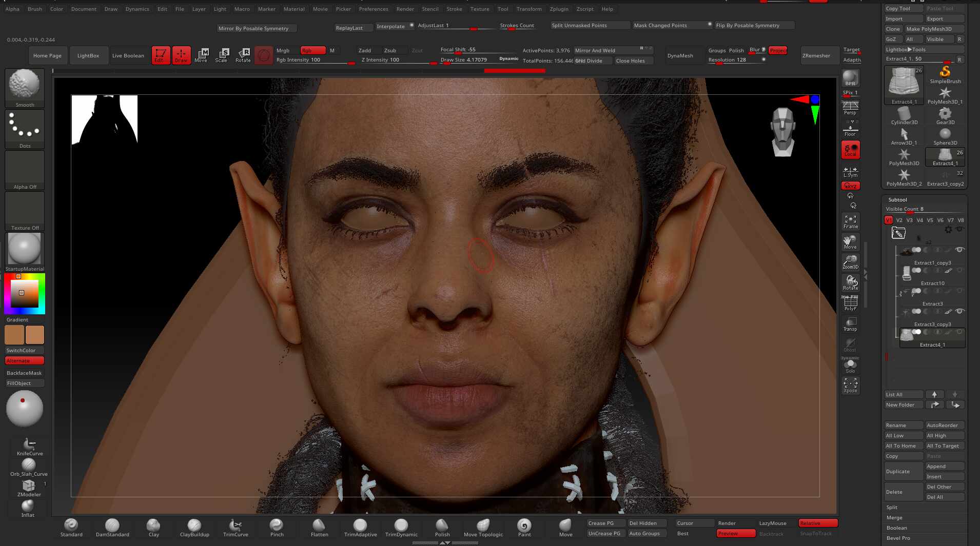Select the Pinch brush
980x546 pixels.
pos(277,528)
